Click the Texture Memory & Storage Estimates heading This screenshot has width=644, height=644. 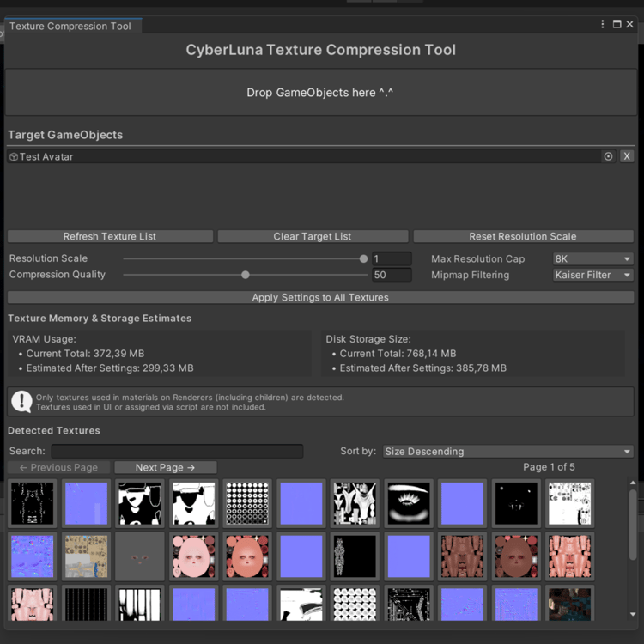[x=100, y=319]
